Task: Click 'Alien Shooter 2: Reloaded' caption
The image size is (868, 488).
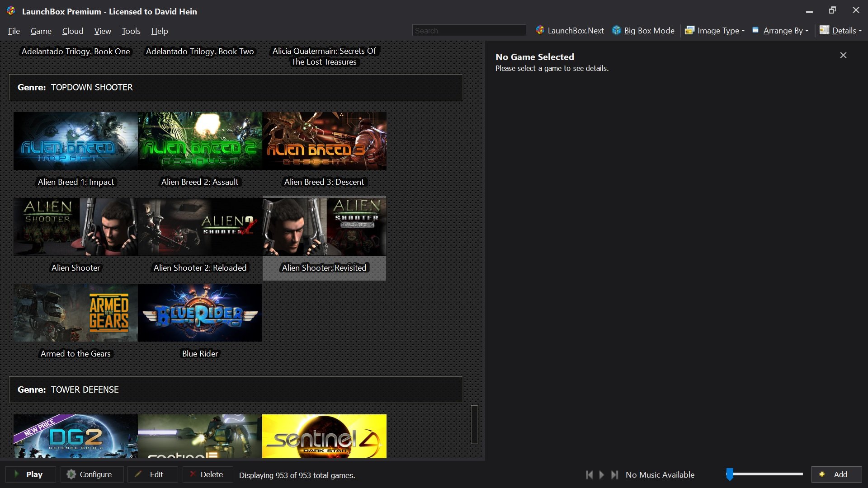Action: (x=200, y=267)
